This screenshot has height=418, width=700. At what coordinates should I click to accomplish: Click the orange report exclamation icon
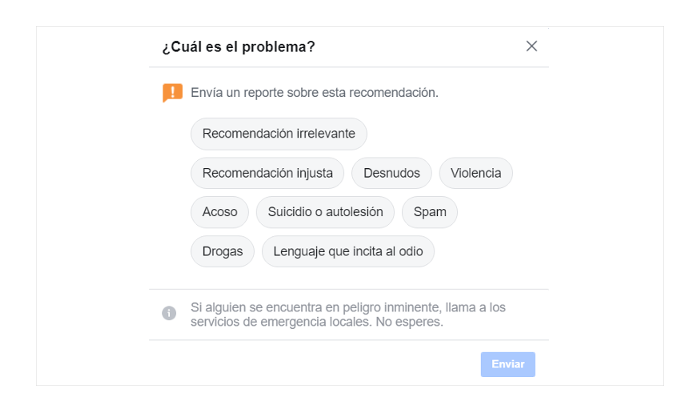coord(172,93)
